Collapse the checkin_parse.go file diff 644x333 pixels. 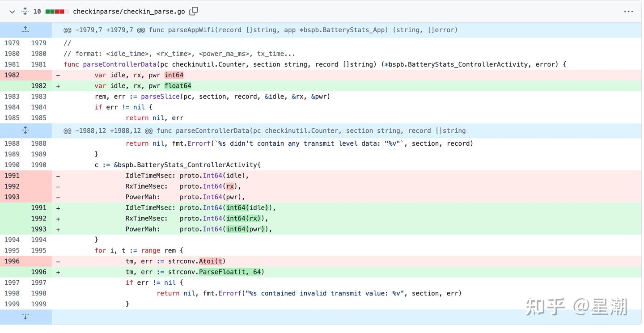[x=12, y=12]
